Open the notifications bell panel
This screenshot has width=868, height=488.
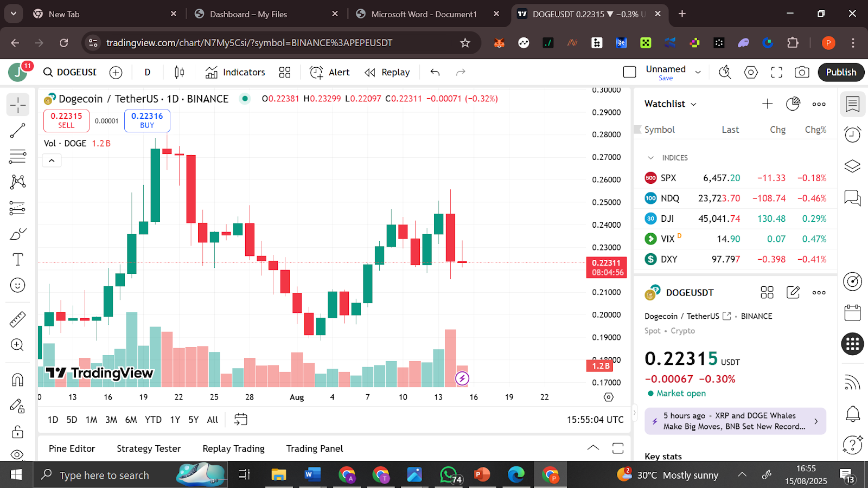853,414
